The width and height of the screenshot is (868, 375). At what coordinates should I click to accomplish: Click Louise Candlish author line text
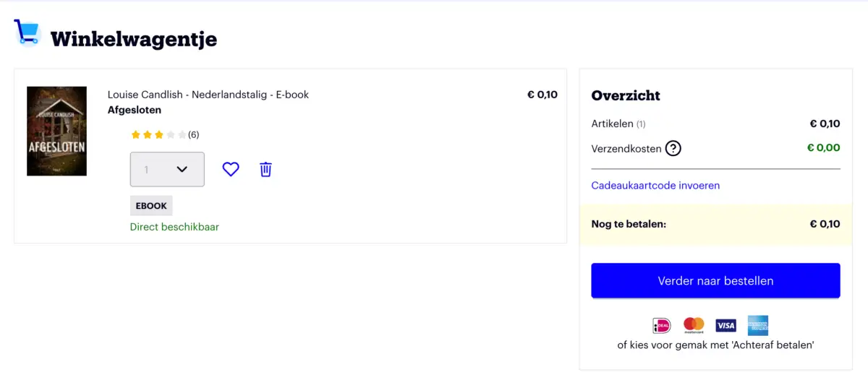click(208, 95)
